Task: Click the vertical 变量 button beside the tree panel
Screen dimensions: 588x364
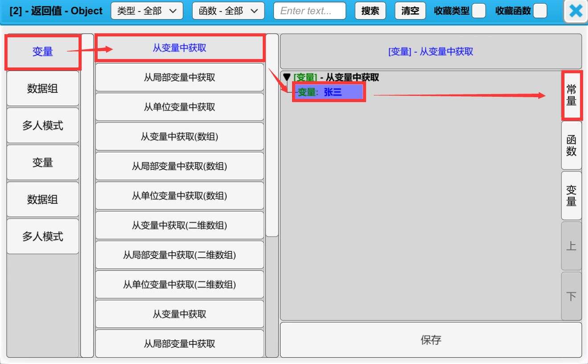Action: coord(572,196)
